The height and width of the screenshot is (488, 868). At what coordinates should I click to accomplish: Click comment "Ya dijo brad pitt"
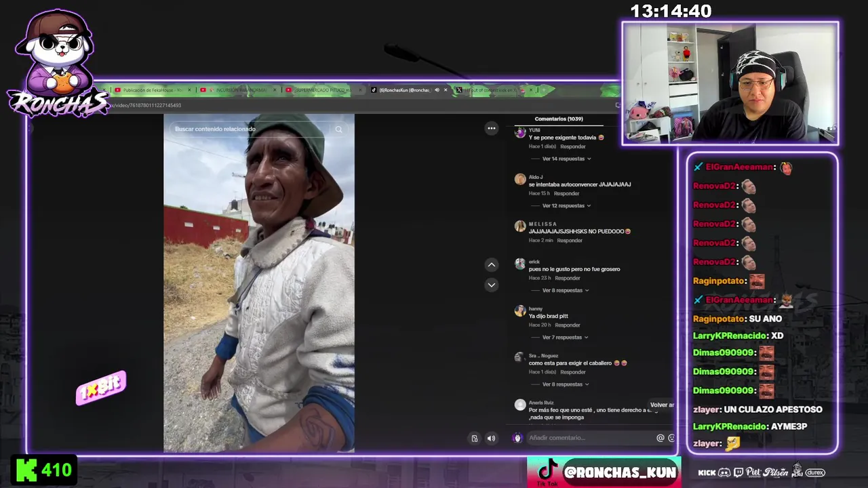pos(549,316)
